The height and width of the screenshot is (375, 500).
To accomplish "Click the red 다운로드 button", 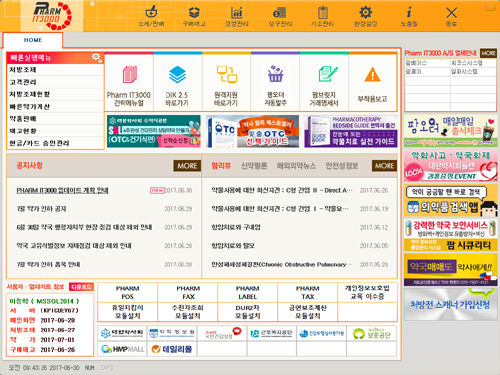I will pyautogui.click(x=81, y=287).
